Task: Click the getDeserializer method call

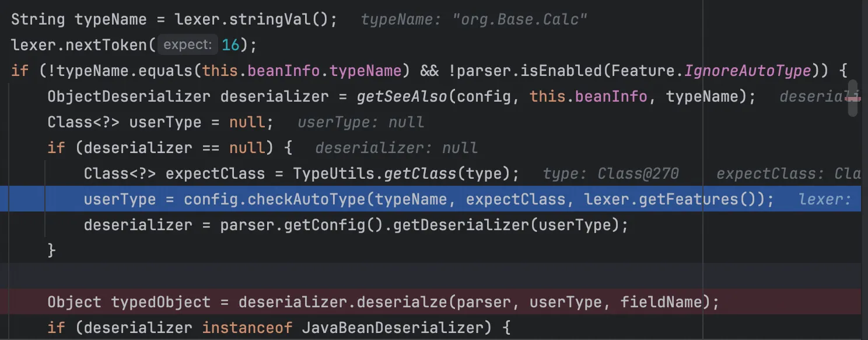Action: [460, 225]
